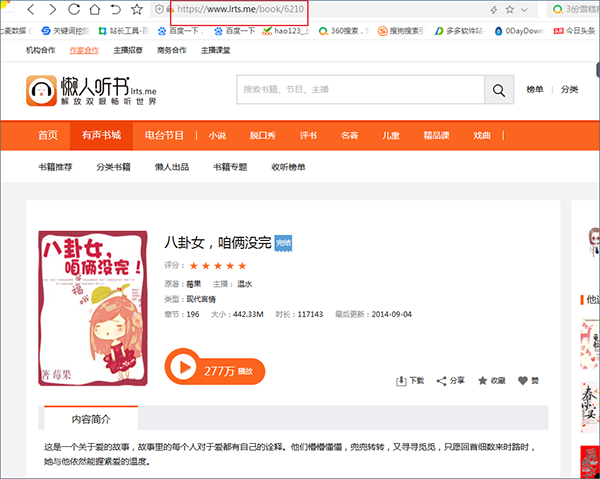The image size is (600, 479).
Task: Select the 脱口秀 category in orange bar
Action: click(263, 135)
